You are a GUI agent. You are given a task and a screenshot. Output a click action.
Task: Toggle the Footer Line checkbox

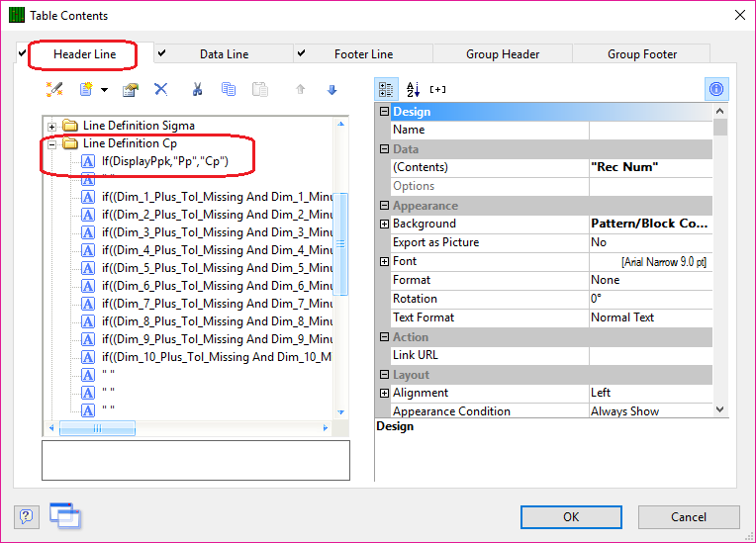[301, 53]
